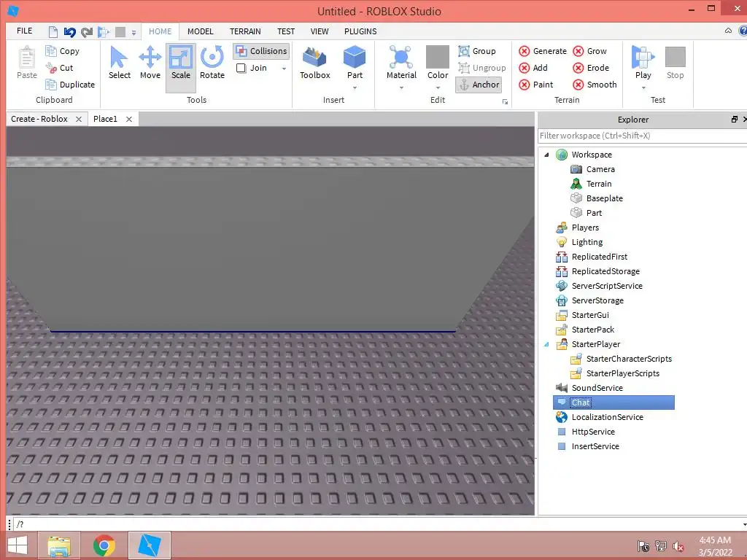The width and height of the screenshot is (747, 560).
Task: Open File Explorer from the taskbar
Action: click(x=59, y=545)
